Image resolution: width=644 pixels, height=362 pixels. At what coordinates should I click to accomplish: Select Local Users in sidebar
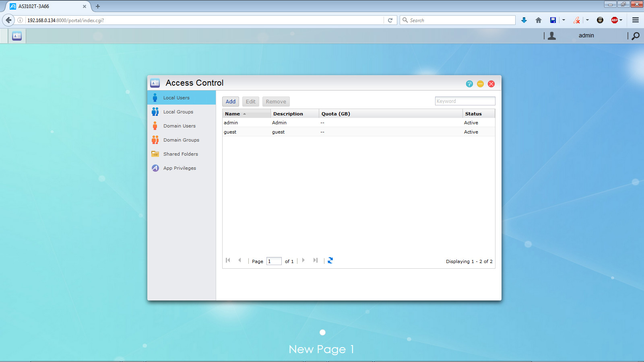[x=182, y=98]
